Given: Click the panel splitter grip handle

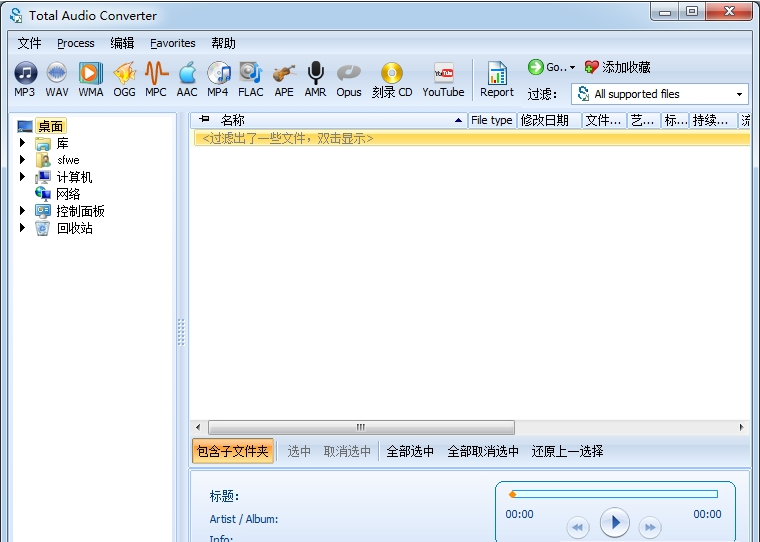Looking at the screenshot, I should (181, 332).
